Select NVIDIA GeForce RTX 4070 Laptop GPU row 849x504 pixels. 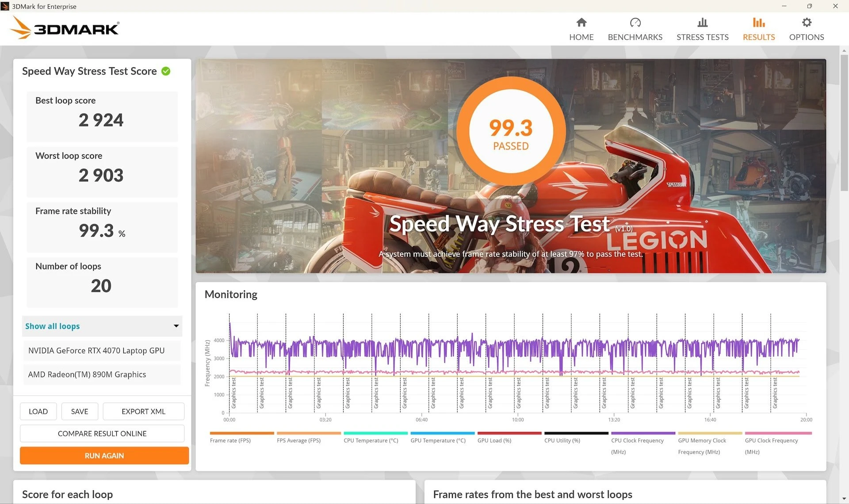[x=102, y=351]
